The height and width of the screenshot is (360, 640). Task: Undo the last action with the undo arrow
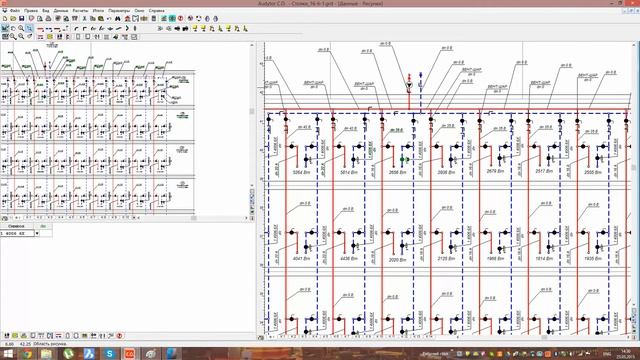109,18
